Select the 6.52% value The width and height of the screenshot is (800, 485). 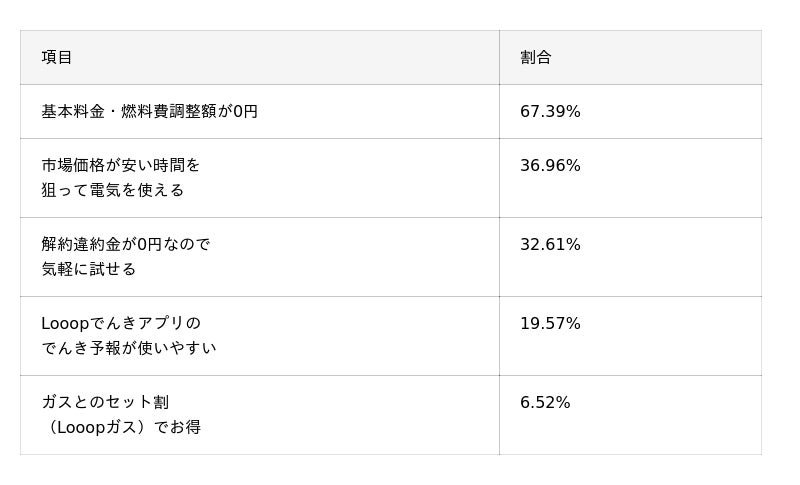[545, 402]
